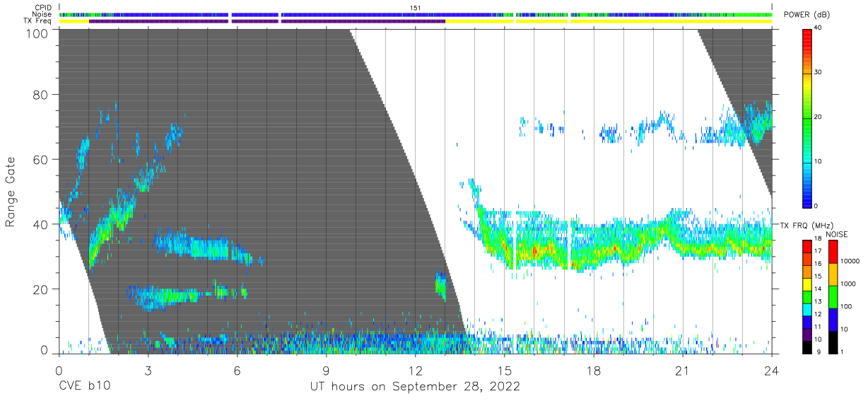This screenshot has height=401, width=868.
Task: Click the 17 label on TX frequency legend
Action: [818, 252]
